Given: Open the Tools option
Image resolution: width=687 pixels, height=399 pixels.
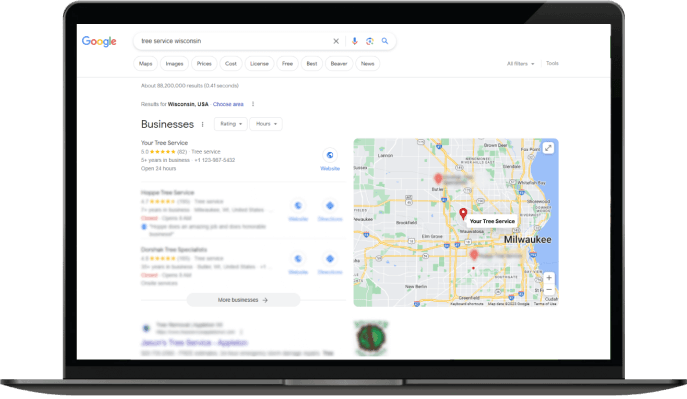Looking at the screenshot, I should [552, 64].
